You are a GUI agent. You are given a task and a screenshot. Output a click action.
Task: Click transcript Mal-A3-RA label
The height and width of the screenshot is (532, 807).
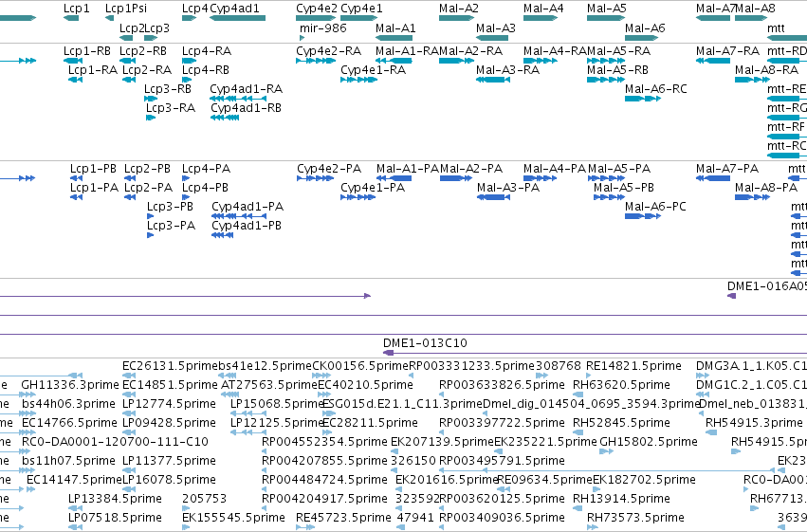(x=507, y=70)
